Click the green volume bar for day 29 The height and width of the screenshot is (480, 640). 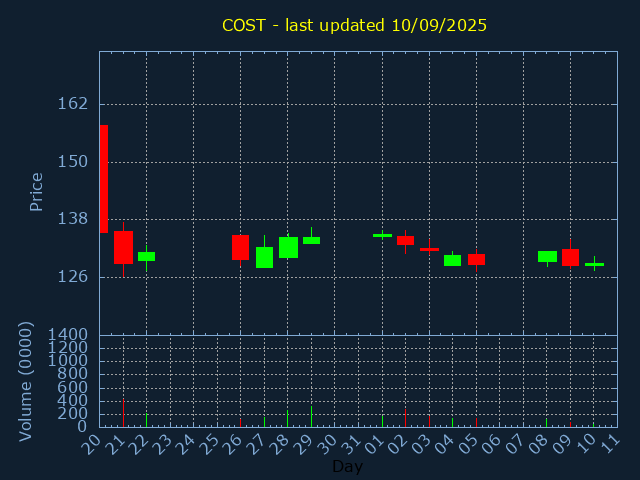(x=311, y=417)
